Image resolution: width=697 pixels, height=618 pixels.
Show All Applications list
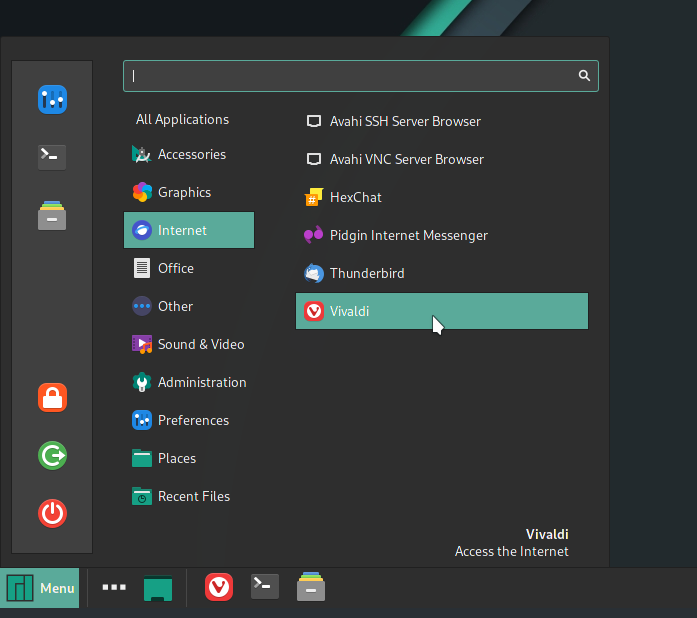coord(183,119)
